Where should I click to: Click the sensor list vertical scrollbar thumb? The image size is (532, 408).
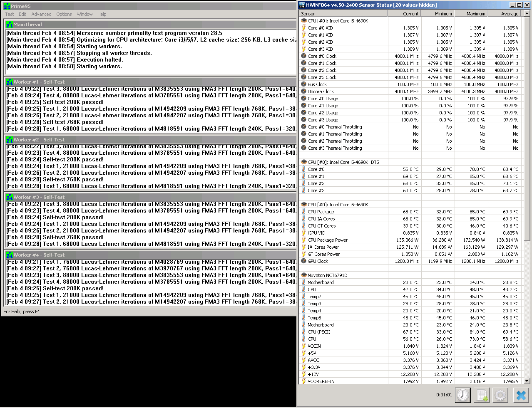[527, 129]
